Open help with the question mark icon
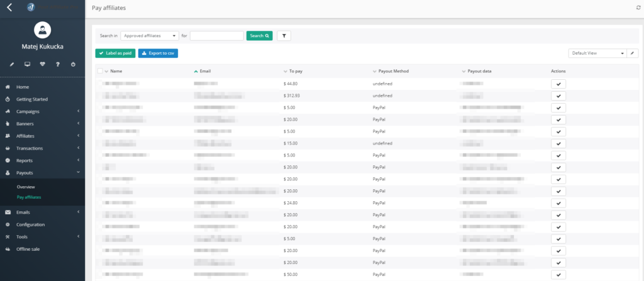 58,64
